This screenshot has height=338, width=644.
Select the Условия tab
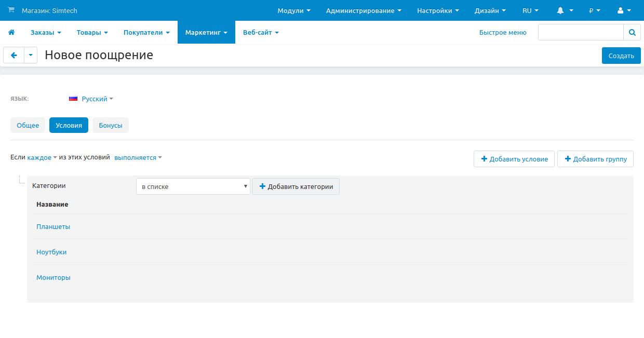(x=69, y=125)
